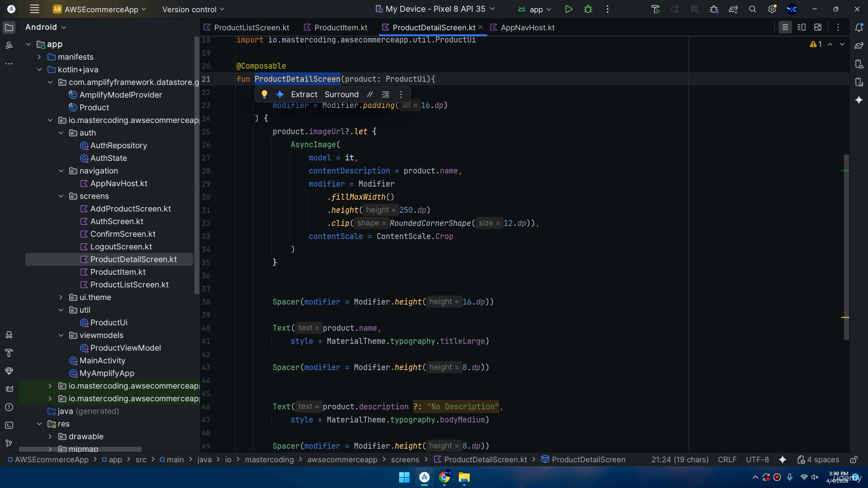Open the Build hammer tool window icon
Screen dimensions: 868x488
point(9,353)
